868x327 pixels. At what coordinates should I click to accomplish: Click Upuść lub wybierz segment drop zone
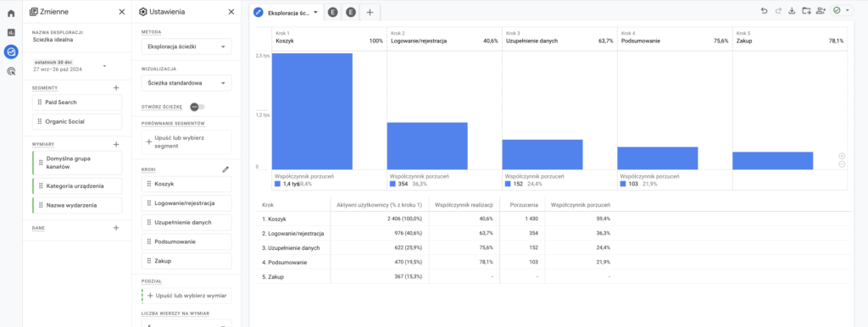pos(186,141)
